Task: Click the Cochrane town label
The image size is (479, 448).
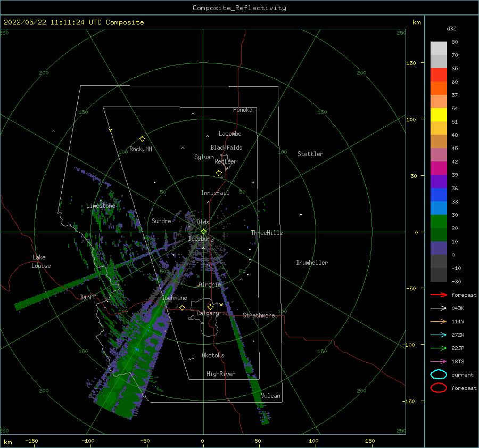Action: 174,298
